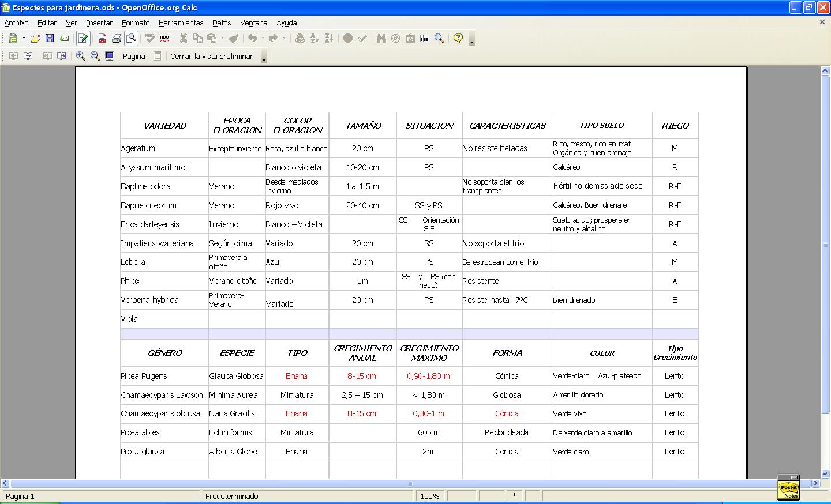The width and height of the screenshot is (831, 504).
Task: Click the Copy icon
Action: 198,39
